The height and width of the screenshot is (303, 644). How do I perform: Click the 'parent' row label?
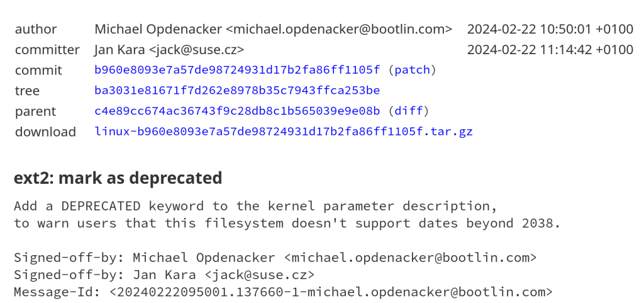click(x=35, y=111)
